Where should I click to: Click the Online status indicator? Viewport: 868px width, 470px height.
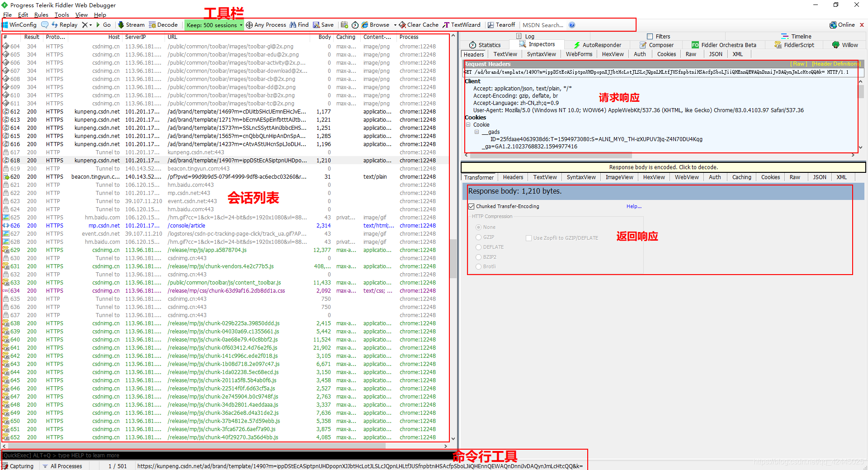coord(842,25)
